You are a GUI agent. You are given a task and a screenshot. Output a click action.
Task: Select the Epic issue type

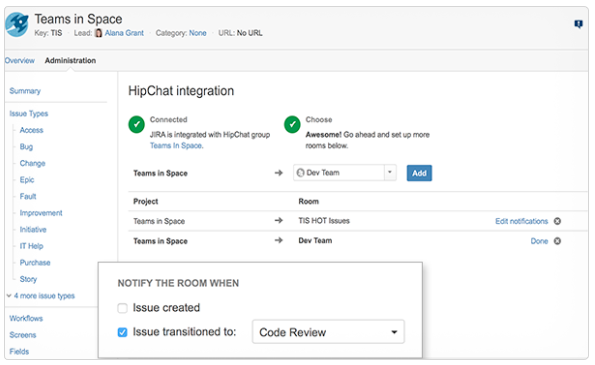click(27, 180)
